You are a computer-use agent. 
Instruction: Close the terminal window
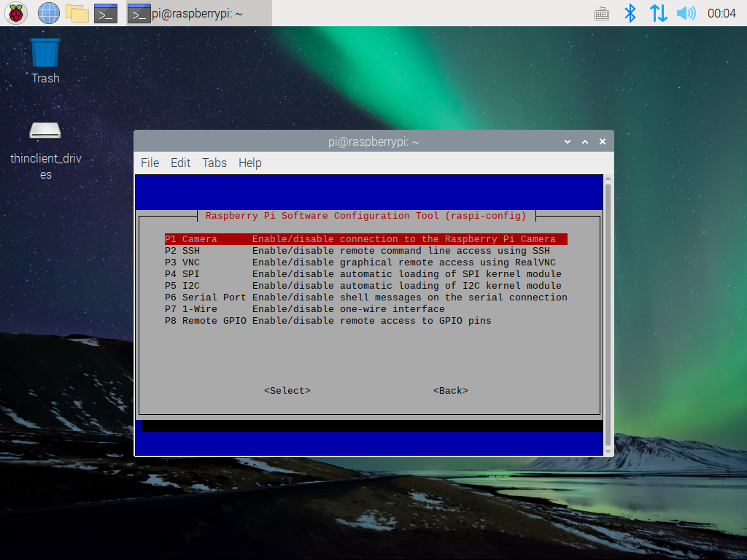tap(603, 142)
